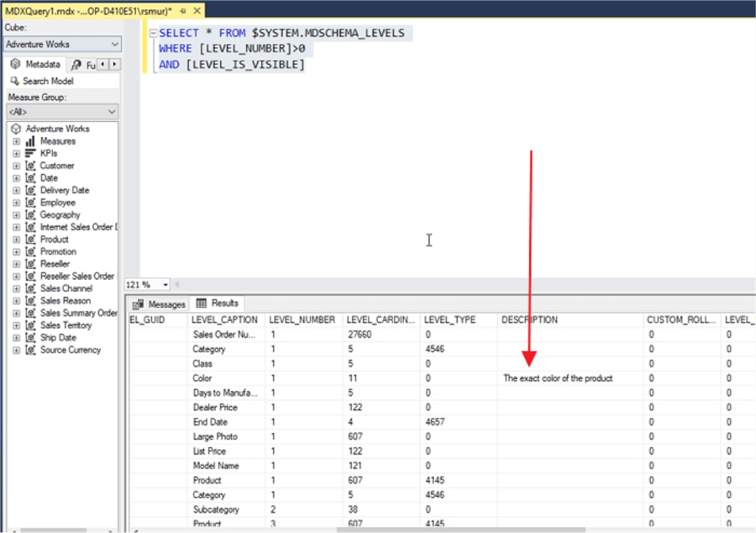Click the LEVEL_CAPTION column header
This screenshot has height=533, width=756.
[224, 319]
